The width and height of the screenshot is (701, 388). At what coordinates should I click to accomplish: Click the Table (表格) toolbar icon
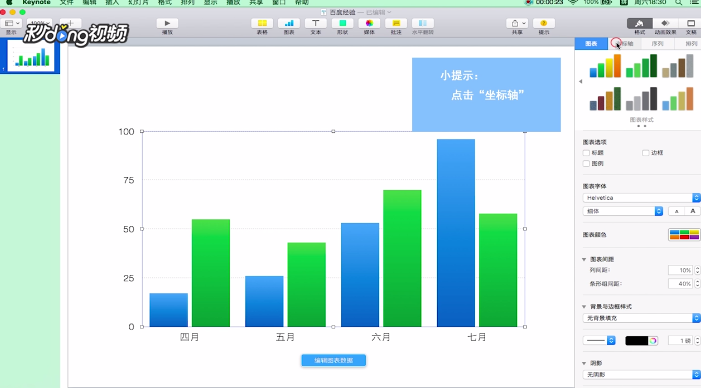pos(262,23)
